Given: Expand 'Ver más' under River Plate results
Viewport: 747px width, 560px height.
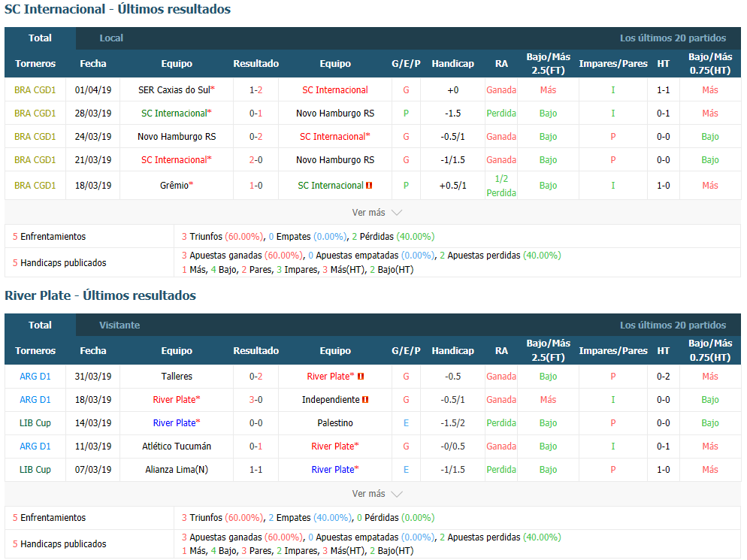Looking at the screenshot, I should pyautogui.click(x=377, y=494).
